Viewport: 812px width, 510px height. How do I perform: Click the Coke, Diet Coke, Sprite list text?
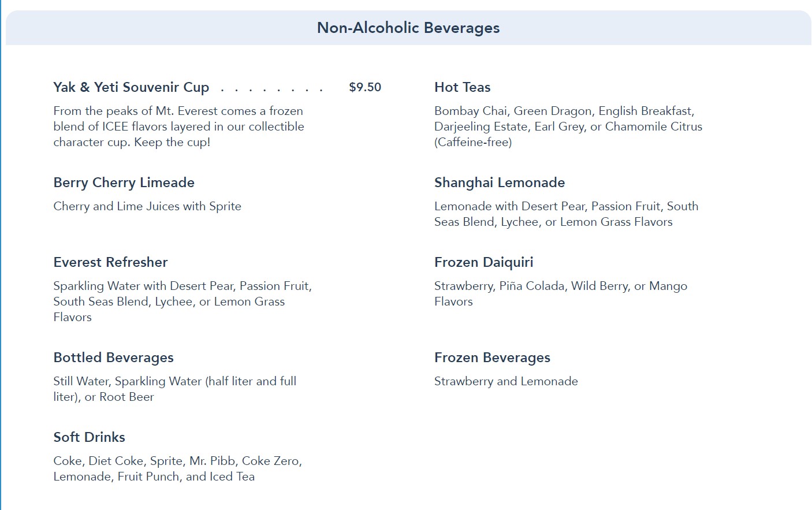click(177, 468)
